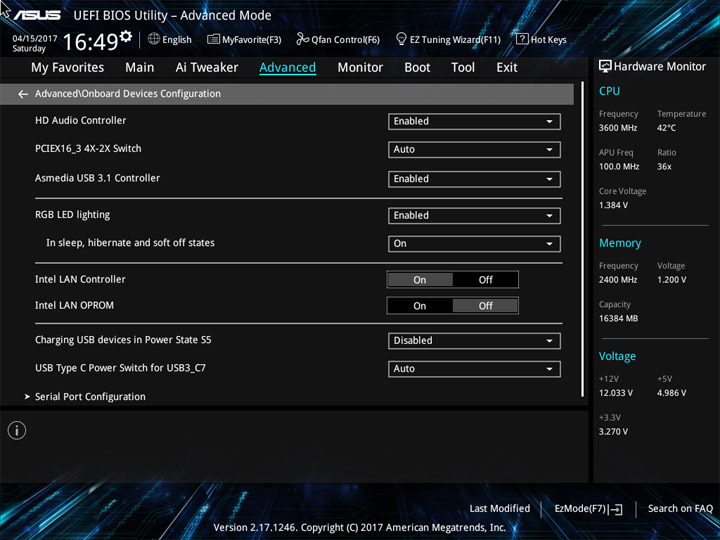720x540 pixels.
Task: Click the Intel LAN OPROM label
Action: click(x=74, y=305)
